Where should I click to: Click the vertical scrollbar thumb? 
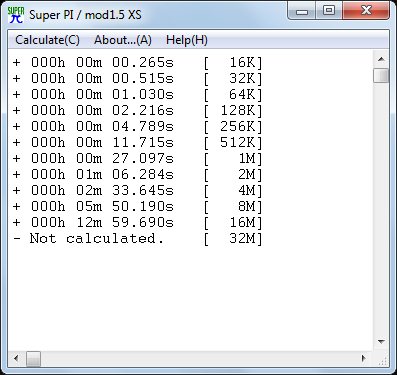pyautogui.click(x=381, y=75)
